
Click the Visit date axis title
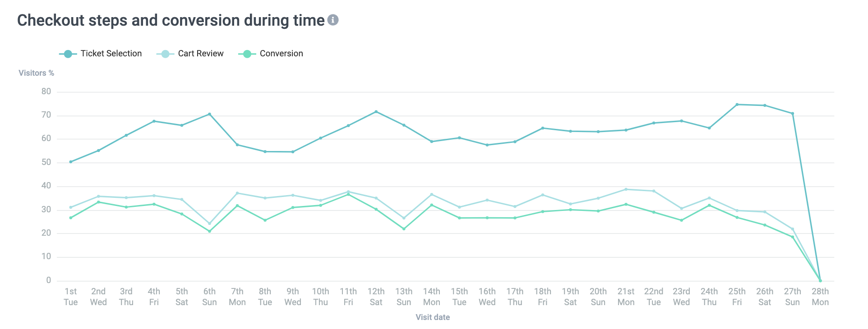433,317
